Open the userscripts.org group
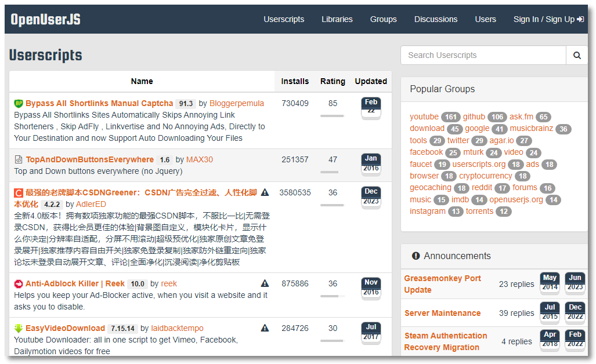 click(x=479, y=164)
